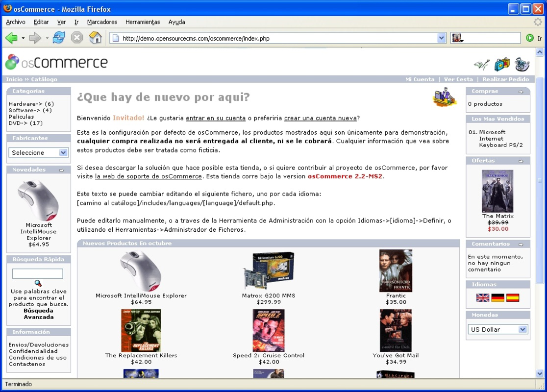Follow the crear una cuenta nueva link
Viewport: 547px width, 392px height.
coord(320,118)
